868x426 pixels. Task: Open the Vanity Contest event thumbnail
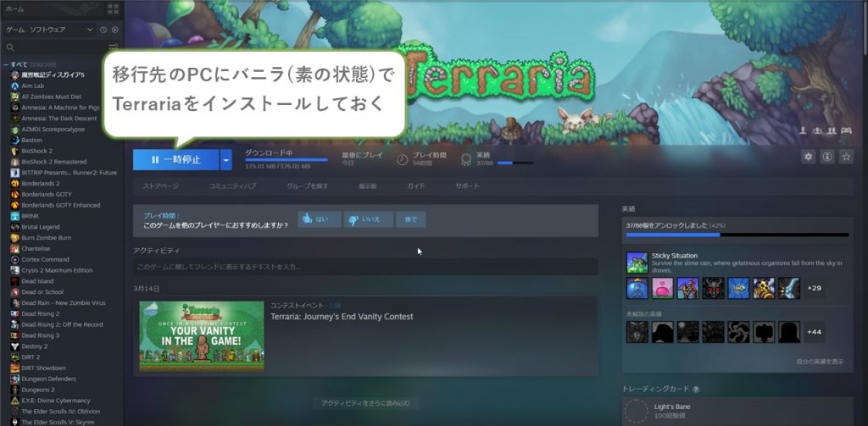(201, 335)
